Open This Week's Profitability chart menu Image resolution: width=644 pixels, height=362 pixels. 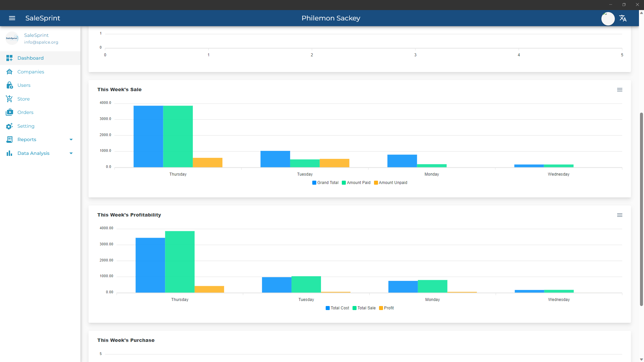click(620, 215)
